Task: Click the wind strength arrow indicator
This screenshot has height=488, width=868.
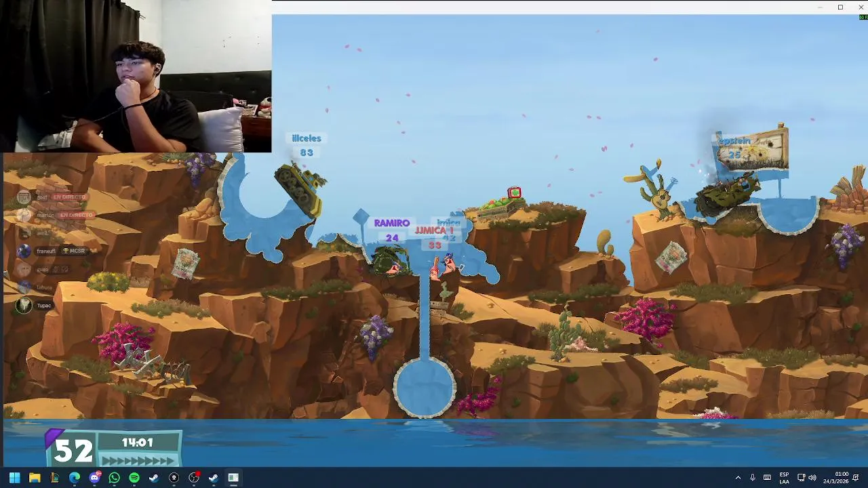Action: (137, 460)
